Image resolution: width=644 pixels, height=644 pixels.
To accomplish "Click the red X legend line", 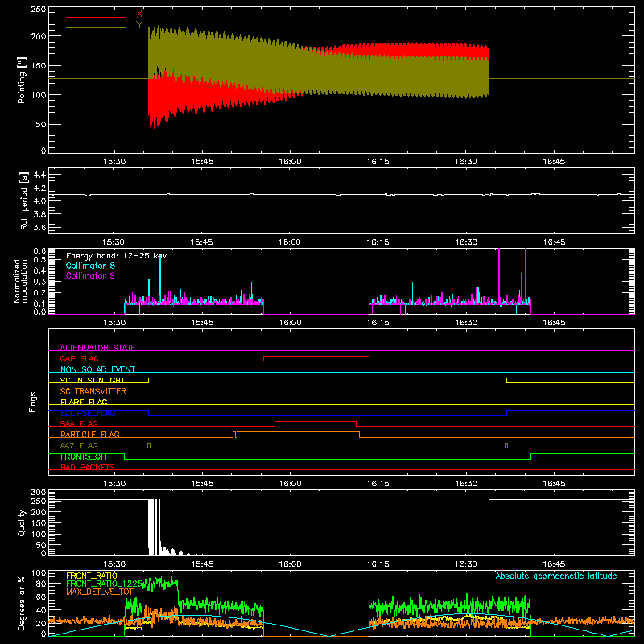I will tap(96, 17).
